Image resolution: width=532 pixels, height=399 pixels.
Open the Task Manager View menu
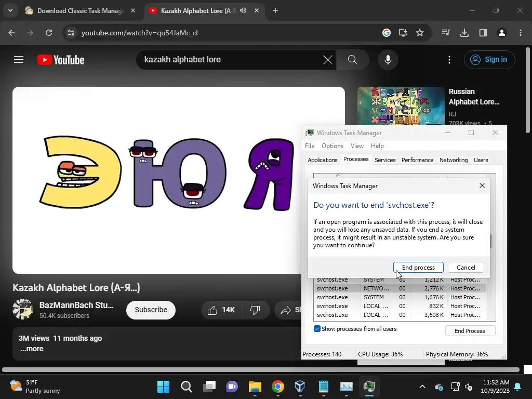click(x=357, y=146)
